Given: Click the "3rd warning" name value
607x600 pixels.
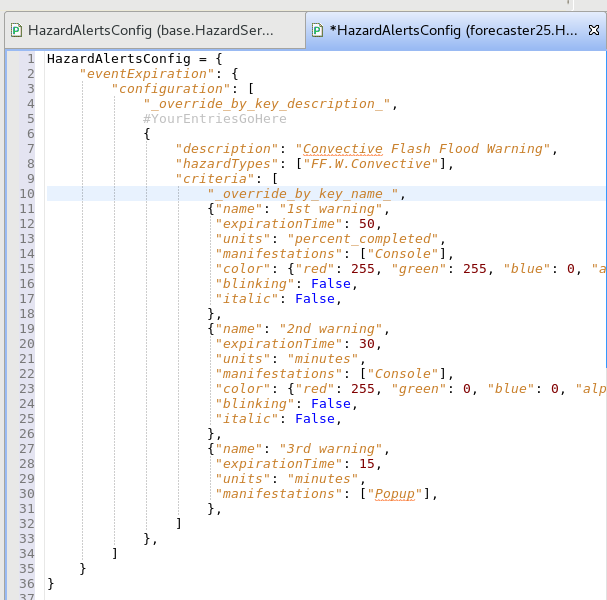Looking at the screenshot, I should tap(331, 449).
